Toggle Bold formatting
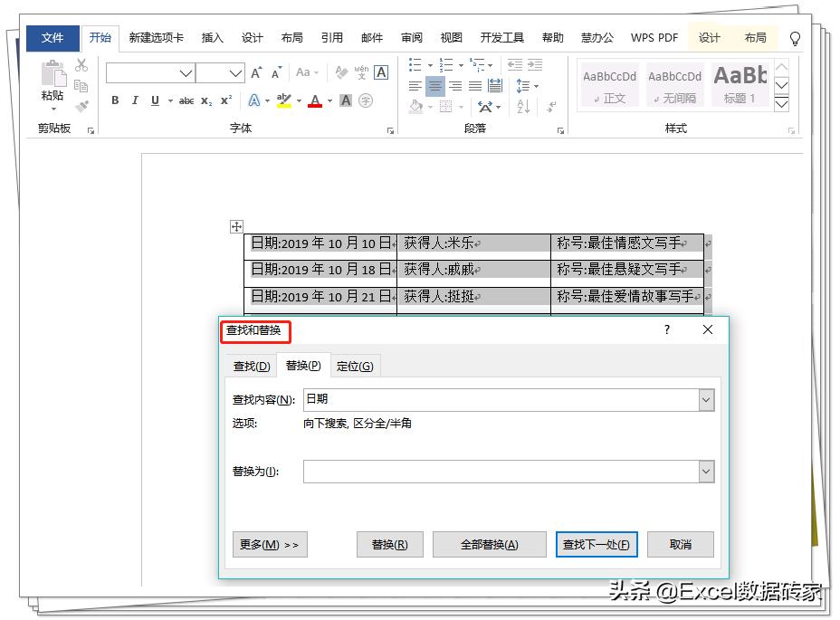This screenshot has height=620, width=840. 116,100
